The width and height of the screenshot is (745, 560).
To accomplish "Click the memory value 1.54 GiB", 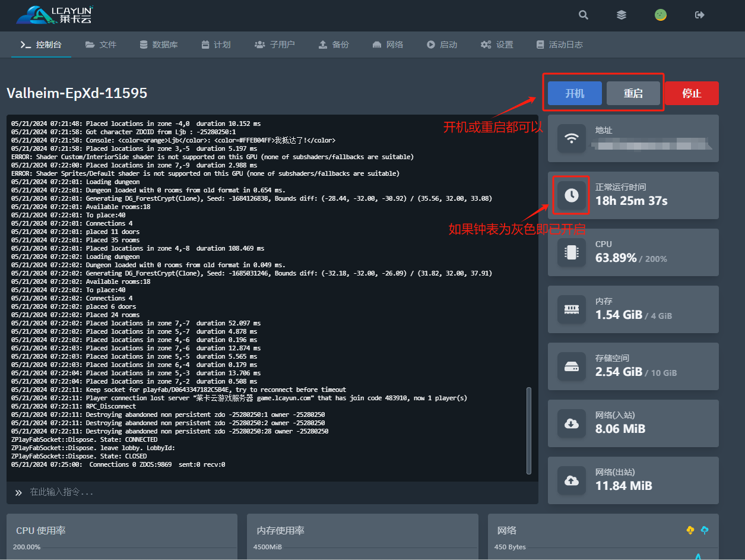I will click(619, 315).
